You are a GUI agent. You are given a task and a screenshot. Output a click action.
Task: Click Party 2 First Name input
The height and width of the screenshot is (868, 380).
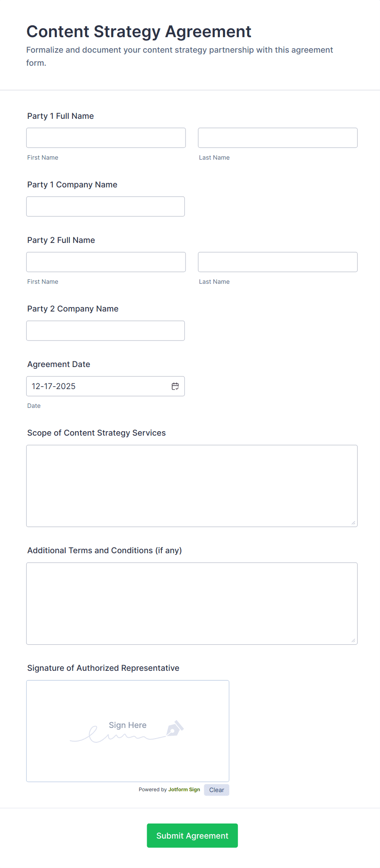click(106, 262)
